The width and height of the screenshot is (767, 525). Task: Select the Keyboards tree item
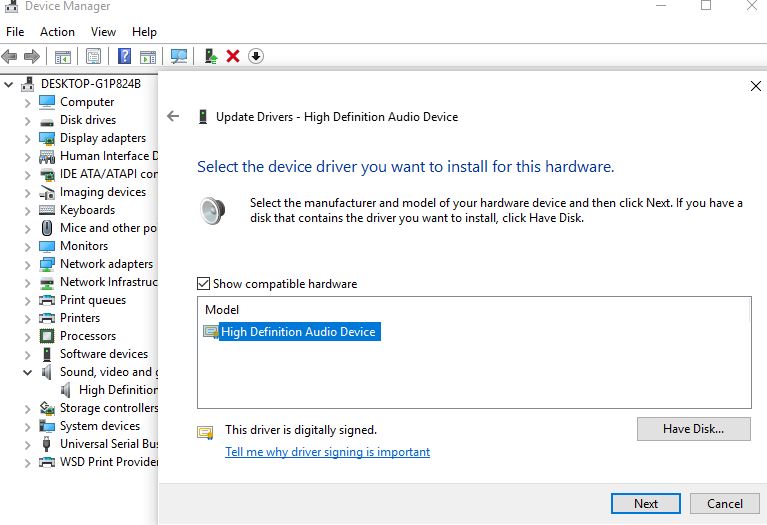tap(87, 210)
